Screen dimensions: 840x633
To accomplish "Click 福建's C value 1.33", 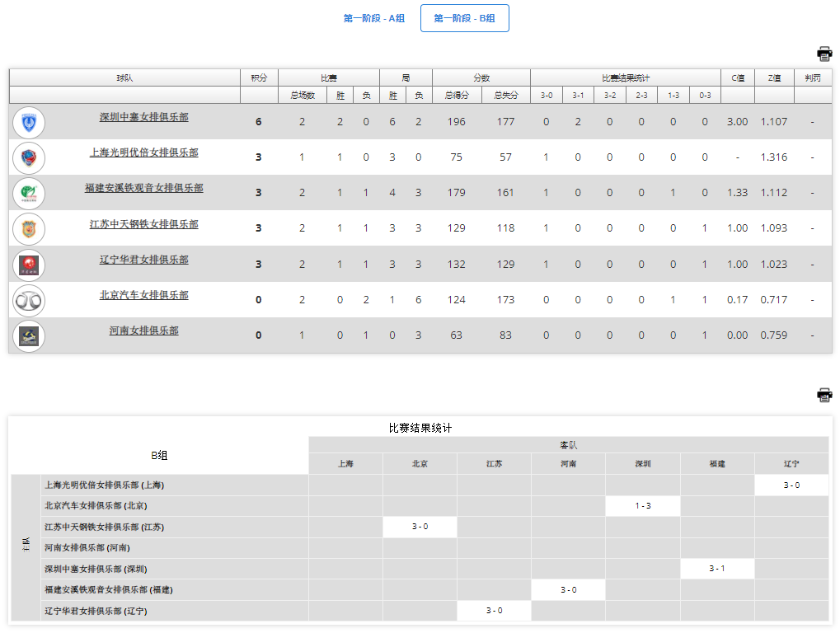I will pyautogui.click(x=738, y=192).
